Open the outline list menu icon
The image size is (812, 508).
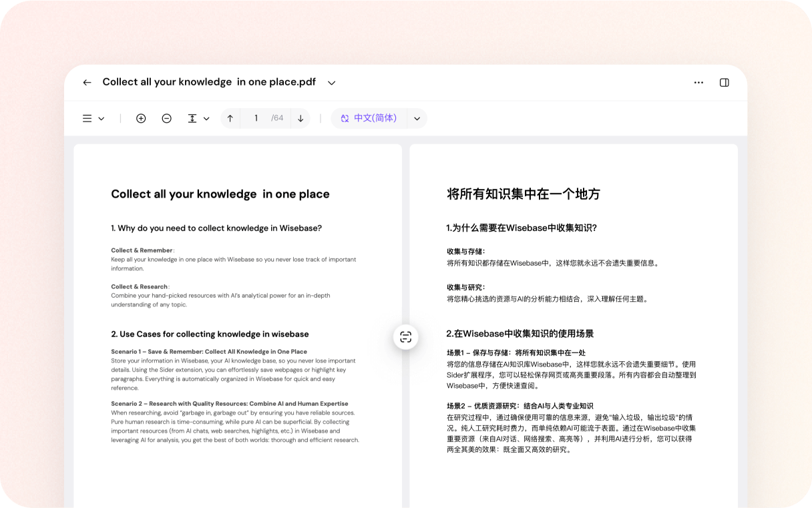pyautogui.click(x=87, y=118)
